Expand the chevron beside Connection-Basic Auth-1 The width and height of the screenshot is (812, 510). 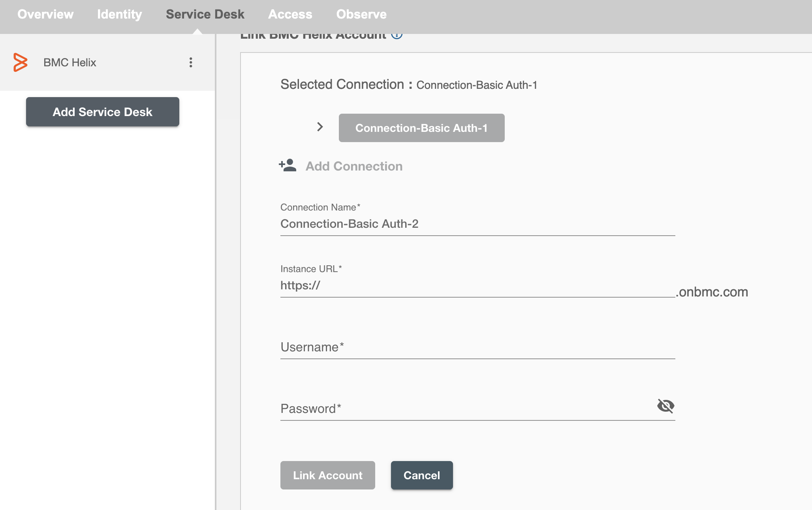coord(320,127)
